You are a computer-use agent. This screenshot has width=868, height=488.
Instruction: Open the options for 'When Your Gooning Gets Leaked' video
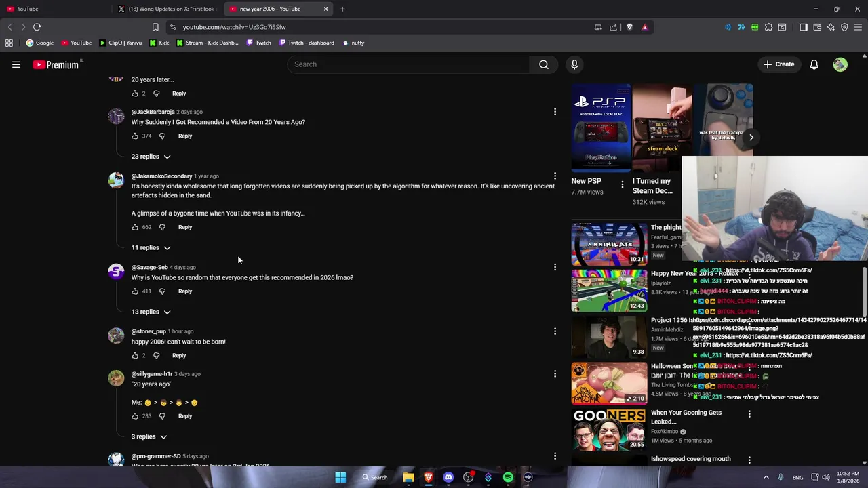[749, 413]
